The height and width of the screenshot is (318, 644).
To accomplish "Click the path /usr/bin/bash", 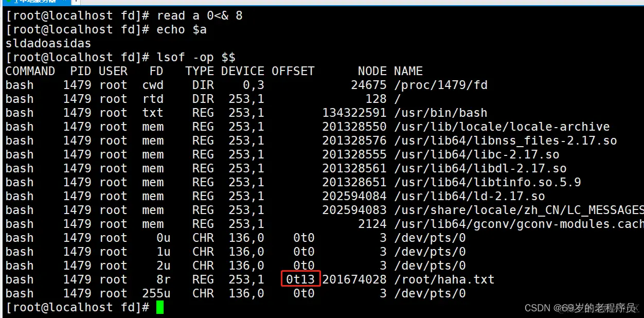I will coord(441,113).
